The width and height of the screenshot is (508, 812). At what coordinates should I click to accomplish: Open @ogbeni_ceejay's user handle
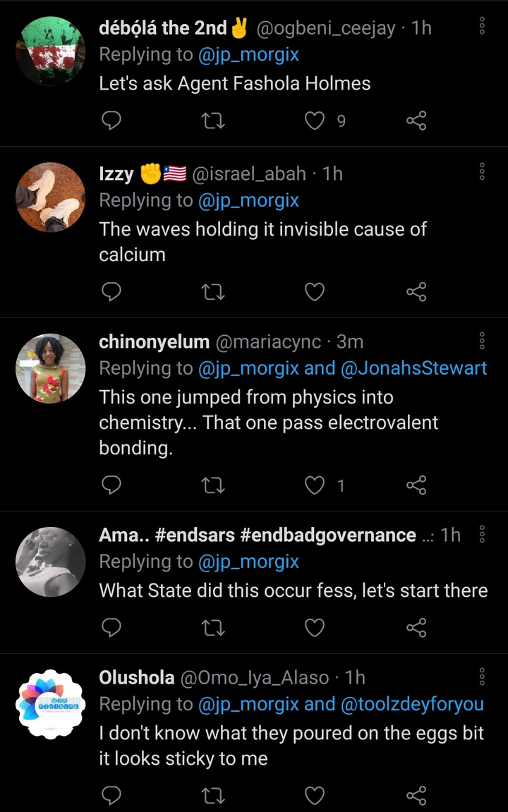326,28
